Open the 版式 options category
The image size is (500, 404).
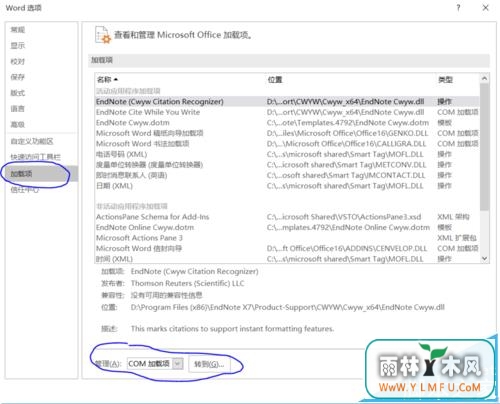click(42, 93)
